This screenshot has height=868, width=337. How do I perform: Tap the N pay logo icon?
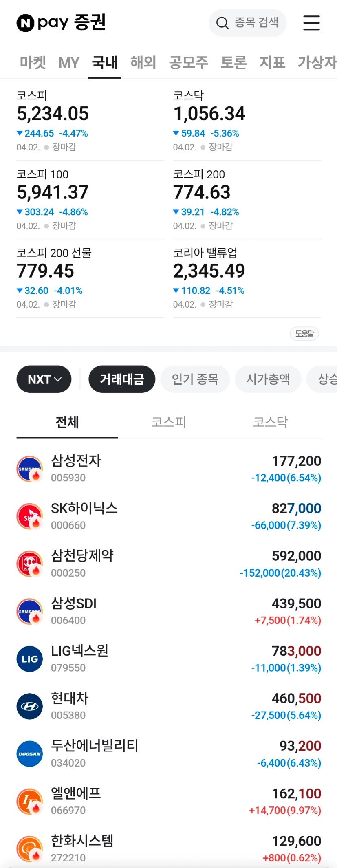[x=25, y=23]
